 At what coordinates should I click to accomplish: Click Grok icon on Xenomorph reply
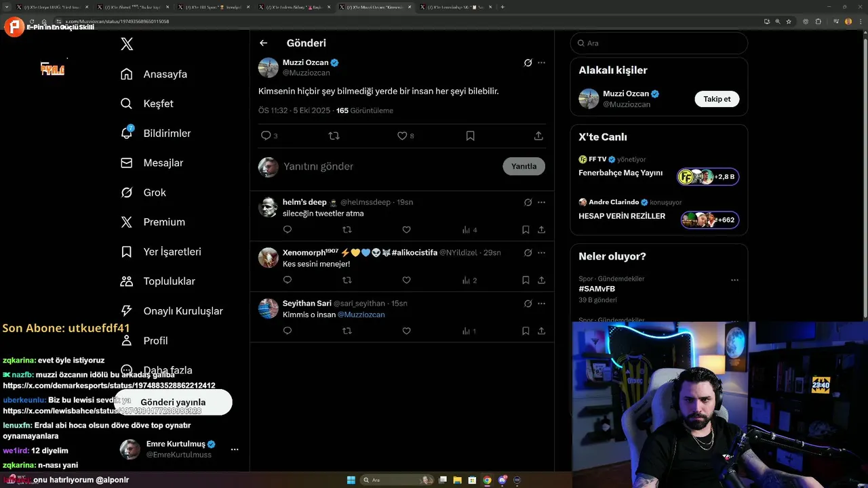click(528, 252)
